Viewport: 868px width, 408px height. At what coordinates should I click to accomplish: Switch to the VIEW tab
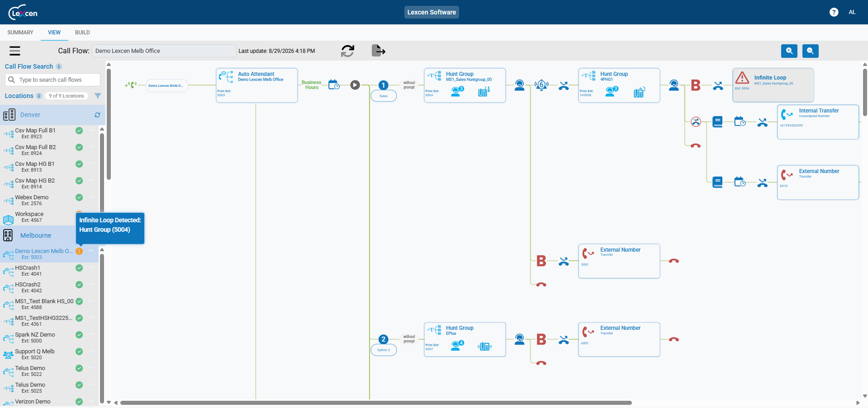pyautogui.click(x=54, y=33)
